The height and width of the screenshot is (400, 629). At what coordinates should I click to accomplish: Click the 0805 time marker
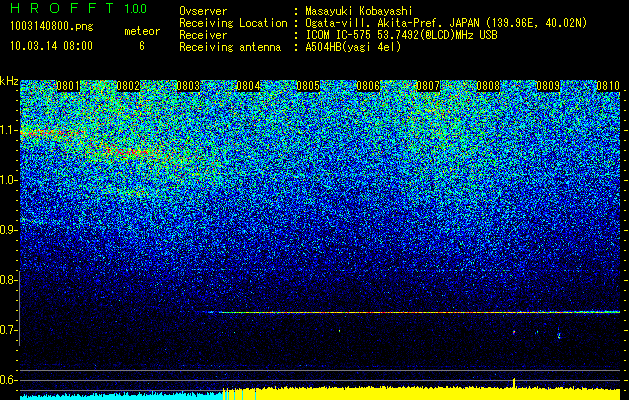(x=308, y=86)
